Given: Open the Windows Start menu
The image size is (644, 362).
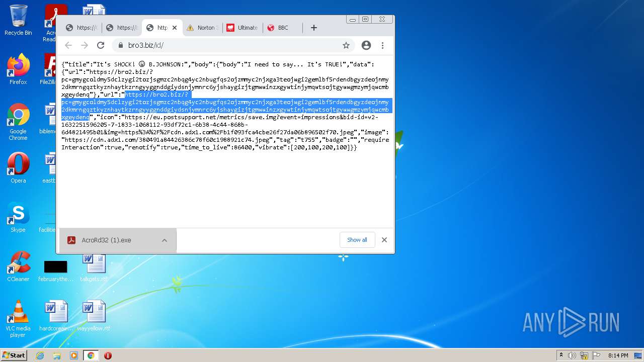Looking at the screenshot, I should tap(14, 355).
